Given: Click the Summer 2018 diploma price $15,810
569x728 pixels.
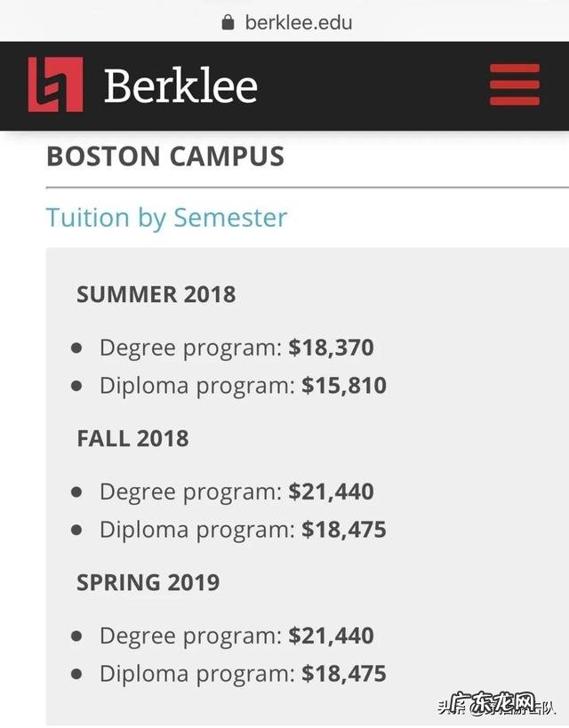Looking at the screenshot, I should click(x=344, y=386).
